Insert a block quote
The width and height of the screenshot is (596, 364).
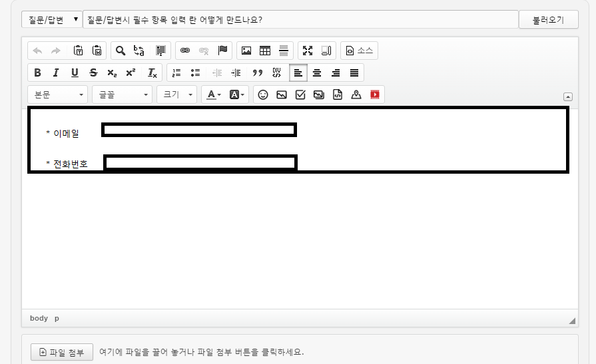tap(258, 73)
